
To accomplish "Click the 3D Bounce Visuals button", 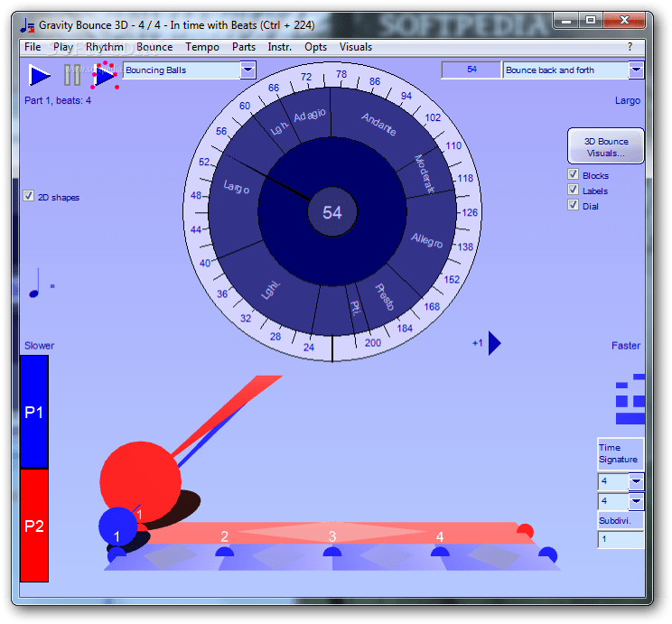I will [606, 146].
